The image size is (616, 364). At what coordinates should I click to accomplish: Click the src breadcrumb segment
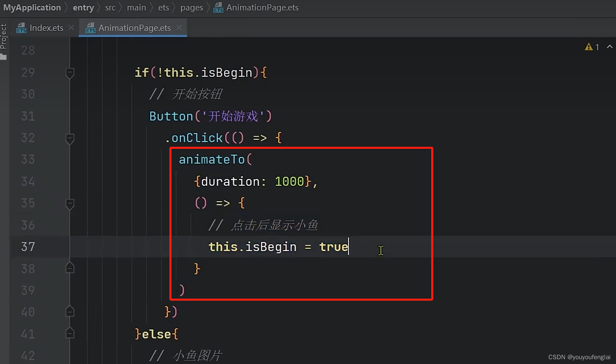(x=110, y=7)
